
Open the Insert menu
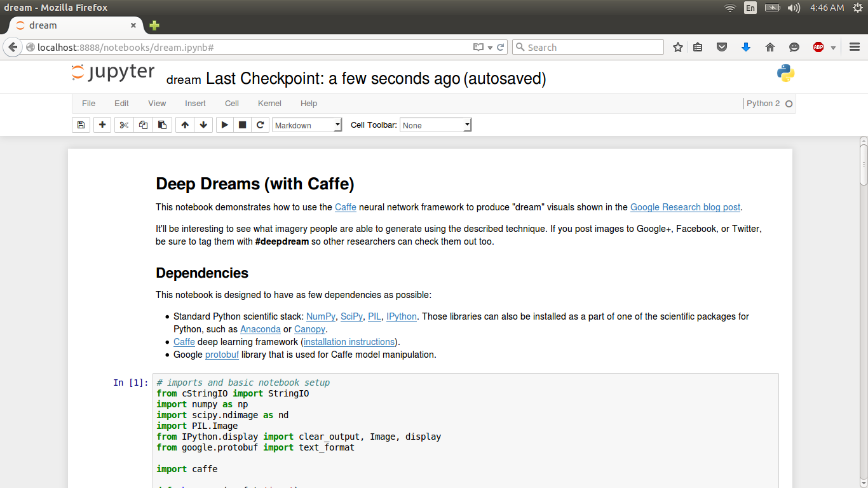(195, 104)
